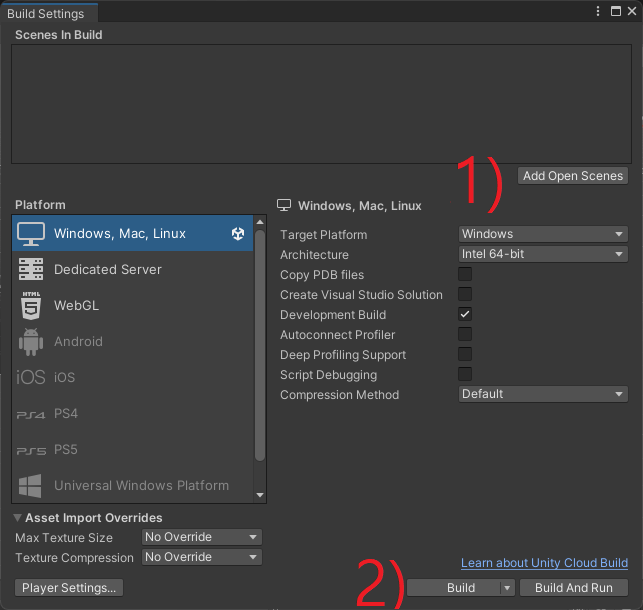Image resolution: width=643 pixels, height=610 pixels.
Task: Click the Dedicated Server rack icon
Action: (x=31, y=269)
